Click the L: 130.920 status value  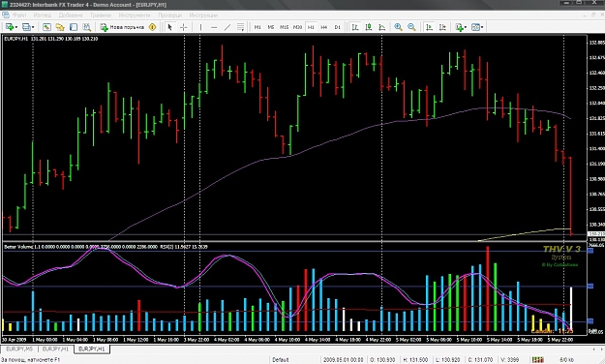tap(449, 360)
